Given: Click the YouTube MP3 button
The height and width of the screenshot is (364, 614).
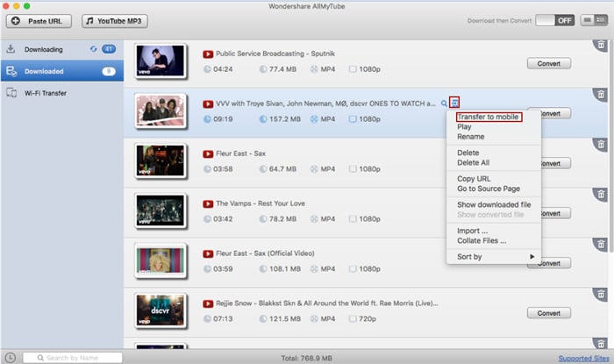Looking at the screenshot, I should click(115, 21).
